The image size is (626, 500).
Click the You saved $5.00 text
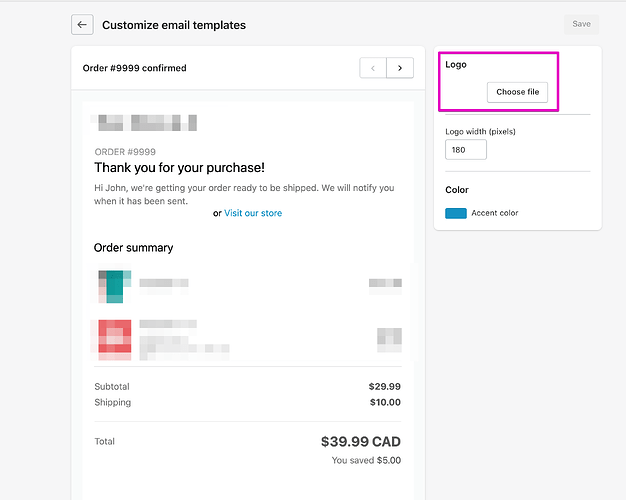click(366, 461)
